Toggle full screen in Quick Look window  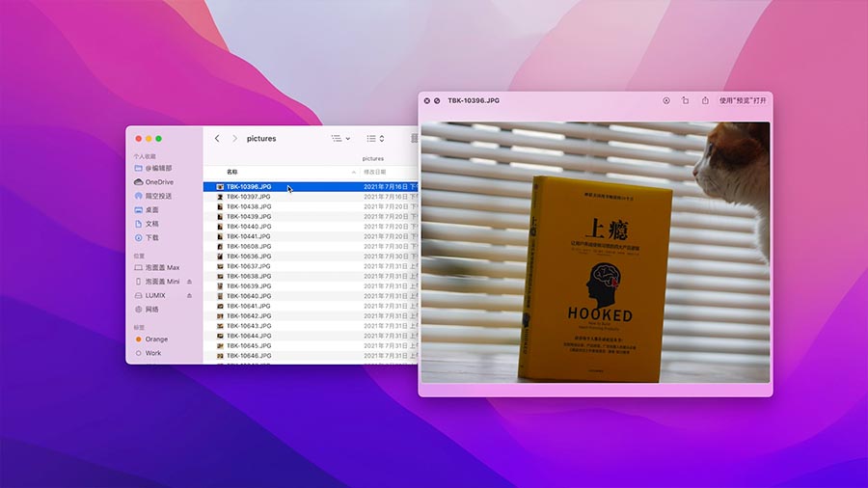437,100
